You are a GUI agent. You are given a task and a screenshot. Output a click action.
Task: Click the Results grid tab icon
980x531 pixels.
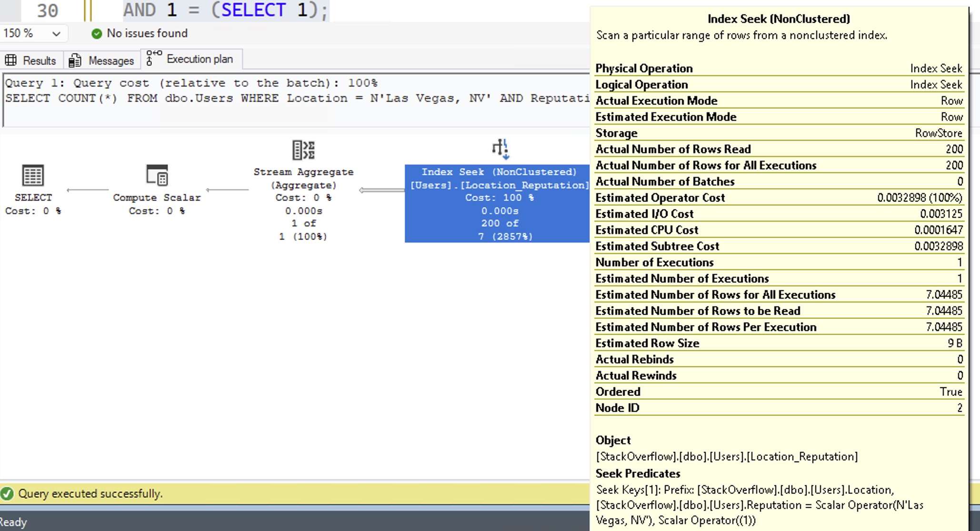(11, 60)
